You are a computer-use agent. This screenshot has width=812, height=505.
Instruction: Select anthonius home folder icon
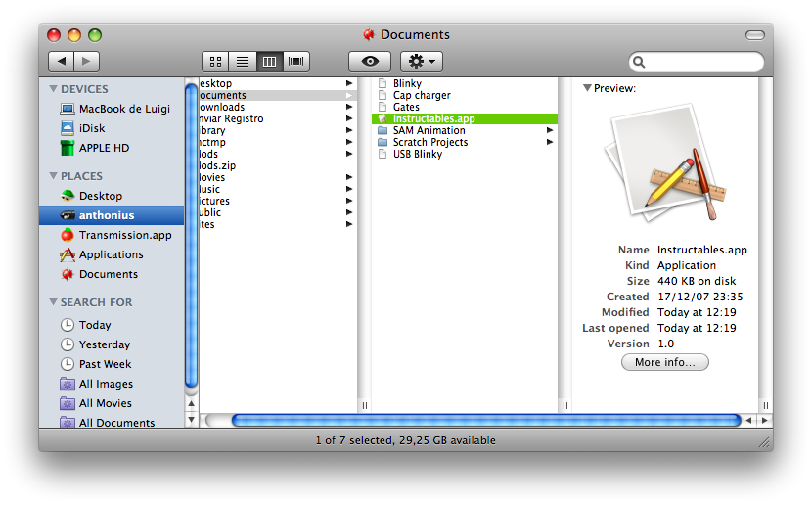[x=68, y=215]
